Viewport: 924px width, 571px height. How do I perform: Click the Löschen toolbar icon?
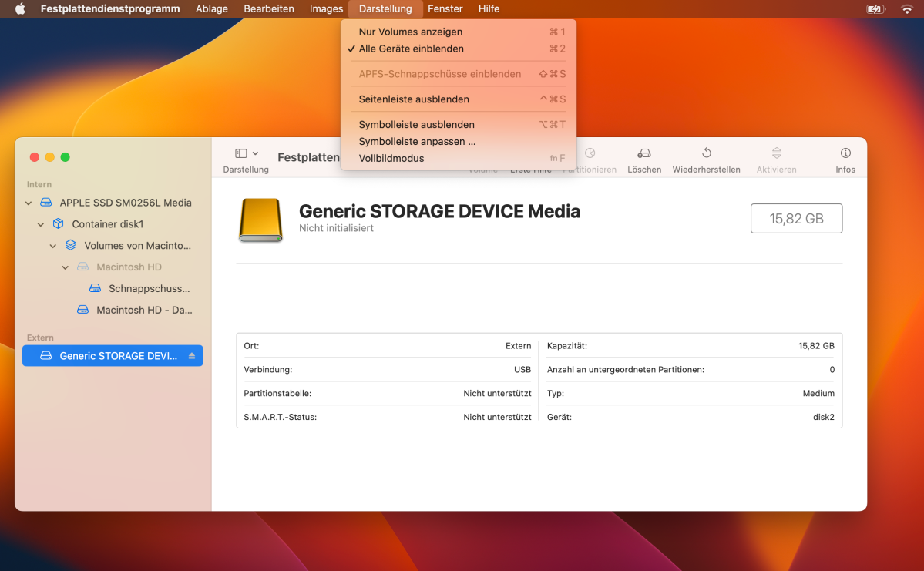point(644,153)
